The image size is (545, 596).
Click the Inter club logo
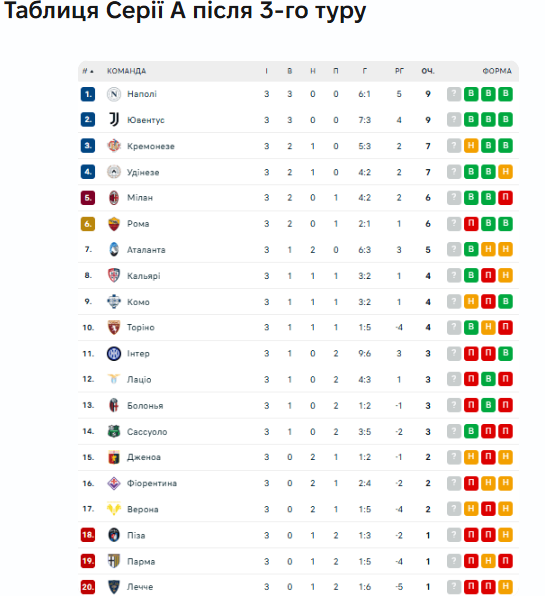114,353
